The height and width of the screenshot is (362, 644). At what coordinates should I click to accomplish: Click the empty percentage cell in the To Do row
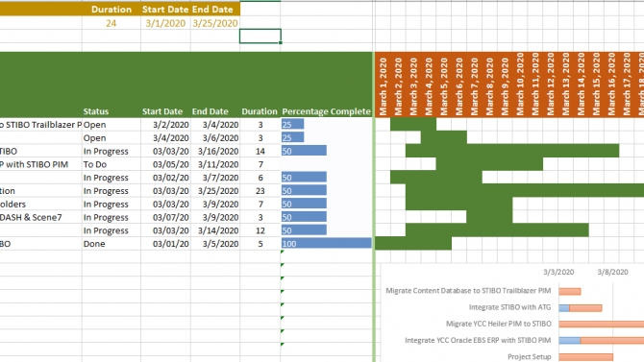click(327, 164)
